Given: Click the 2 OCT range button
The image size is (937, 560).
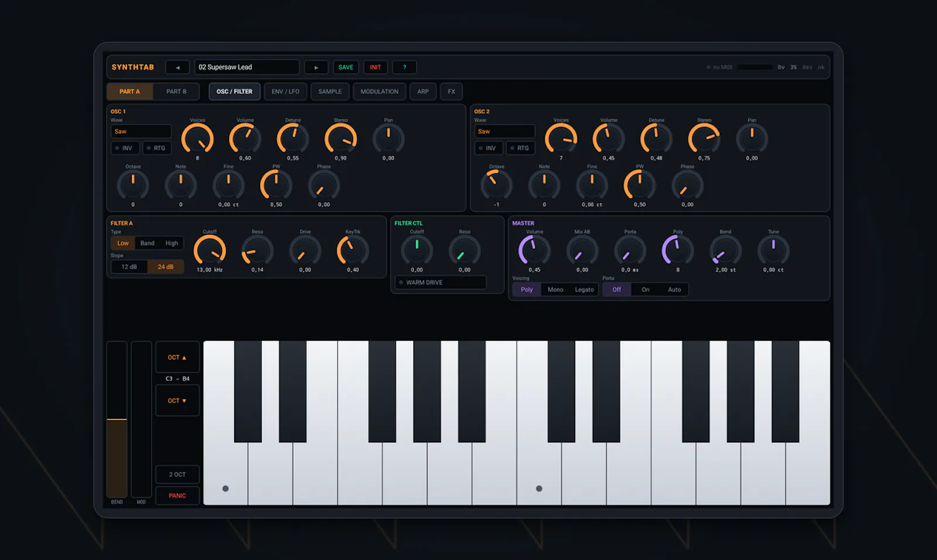Looking at the screenshot, I should point(177,475).
